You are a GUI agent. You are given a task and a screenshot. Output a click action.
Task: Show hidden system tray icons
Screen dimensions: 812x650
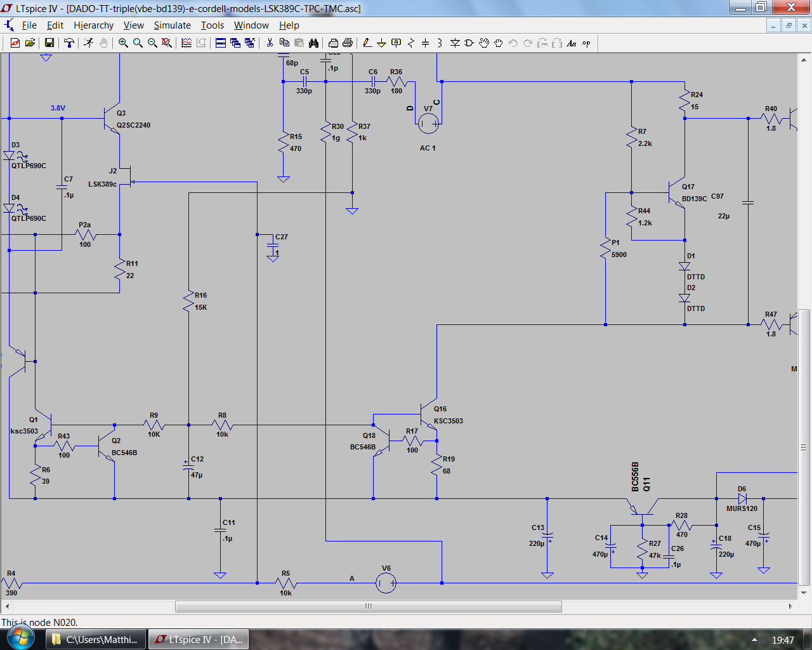coord(754,640)
